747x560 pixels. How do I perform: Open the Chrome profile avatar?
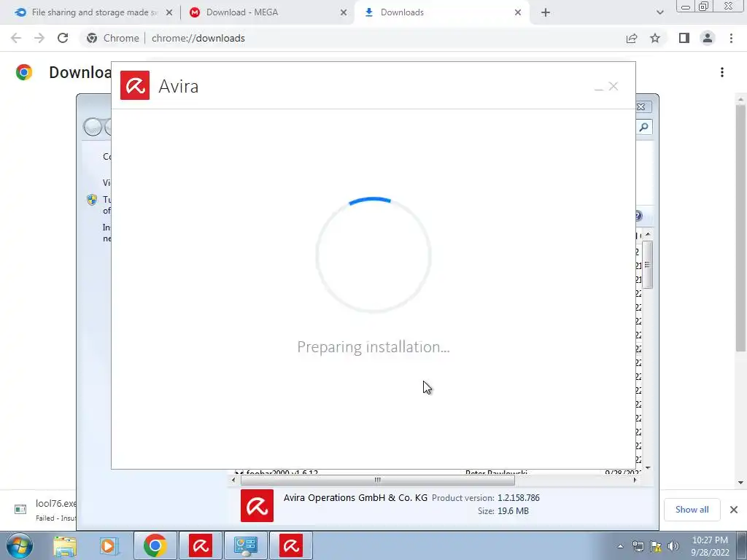tap(708, 38)
